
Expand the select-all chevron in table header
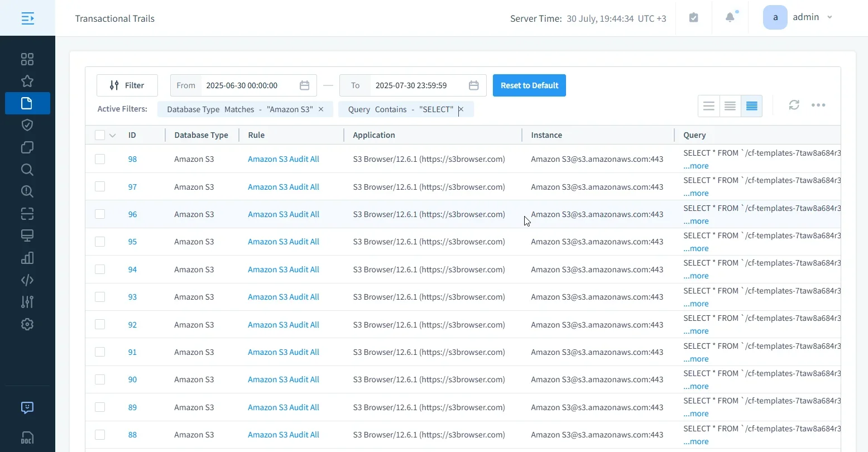click(x=112, y=134)
